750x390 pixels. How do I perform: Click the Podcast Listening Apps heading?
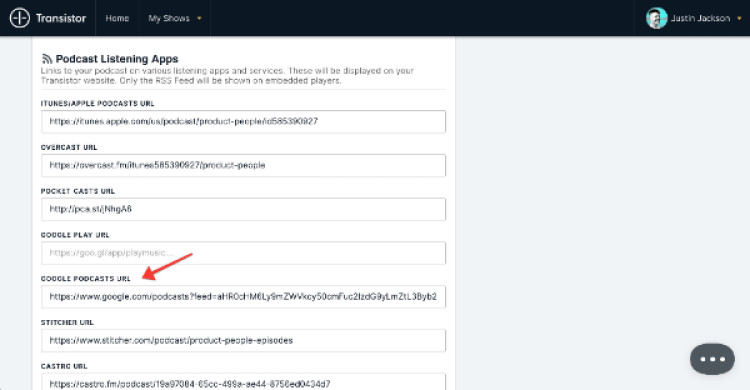point(117,59)
